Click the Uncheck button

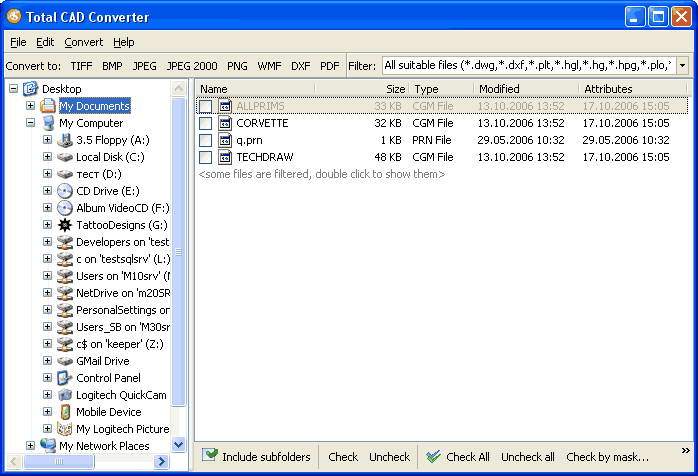click(390, 457)
